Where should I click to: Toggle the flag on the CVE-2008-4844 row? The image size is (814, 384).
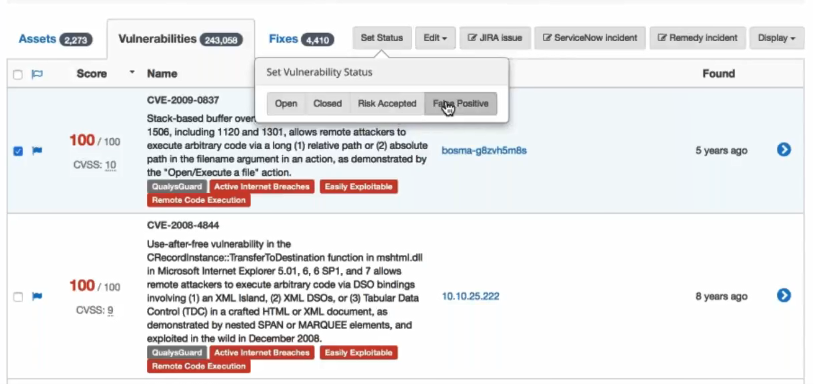tap(37, 296)
